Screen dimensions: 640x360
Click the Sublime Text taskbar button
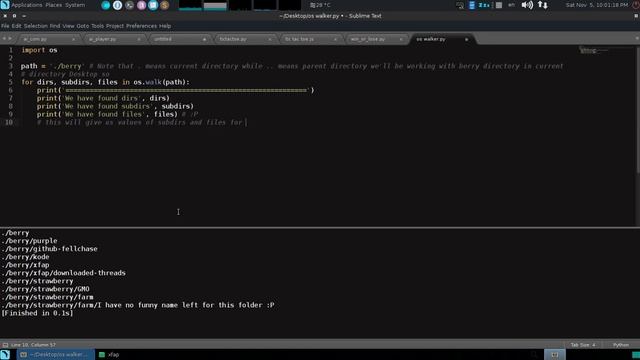56,355
